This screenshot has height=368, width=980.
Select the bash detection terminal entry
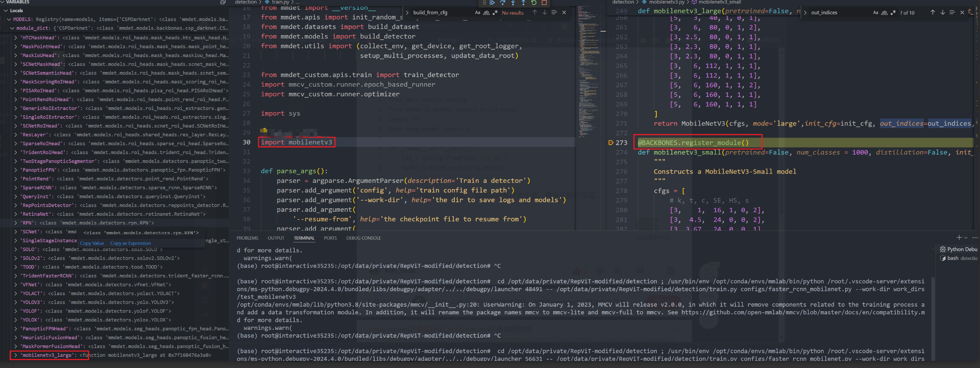pyautogui.click(x=958, y=258)
